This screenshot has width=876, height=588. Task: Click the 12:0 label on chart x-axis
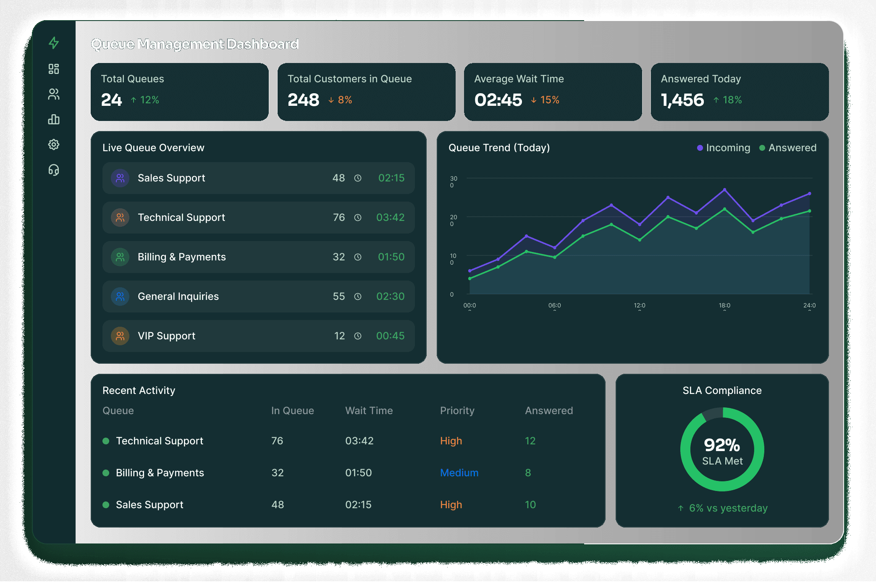(640, 306)
